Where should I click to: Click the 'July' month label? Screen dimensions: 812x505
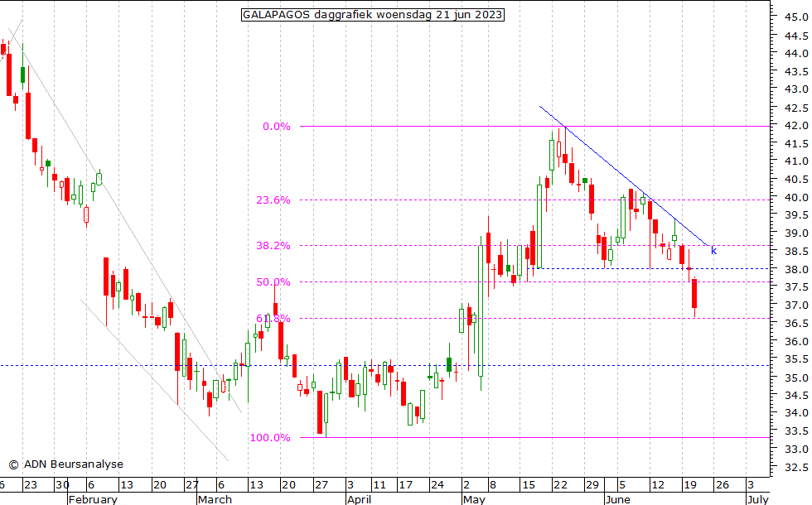tap(758, 499)
